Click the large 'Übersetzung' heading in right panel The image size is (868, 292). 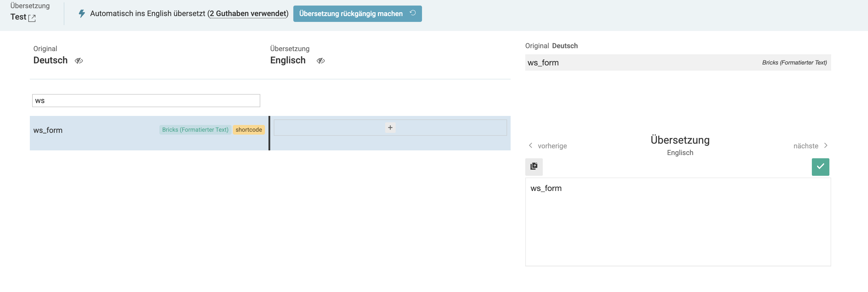coord(680,140)
